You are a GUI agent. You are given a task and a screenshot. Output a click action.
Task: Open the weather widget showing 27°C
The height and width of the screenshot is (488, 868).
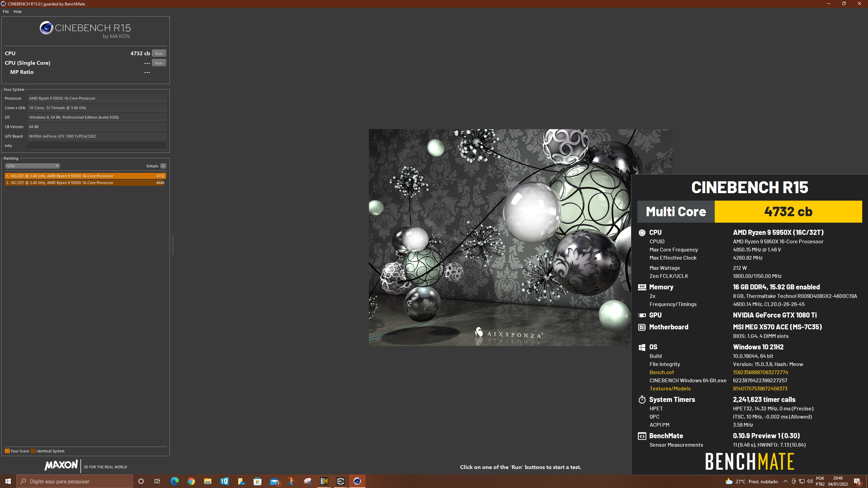click(x=751, y=481)
